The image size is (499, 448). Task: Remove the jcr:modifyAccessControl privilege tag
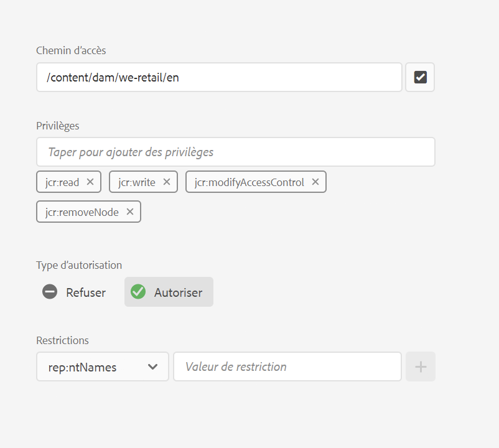pyautogui.click(x=315, y=182)
